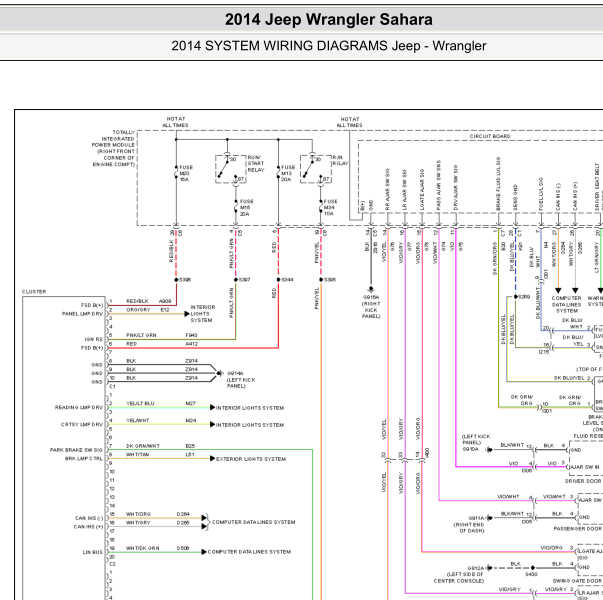Click the 'YEL/LT BLU' wire color label
The height and width of the screenshot is (600, 603).
click(140, 403)
